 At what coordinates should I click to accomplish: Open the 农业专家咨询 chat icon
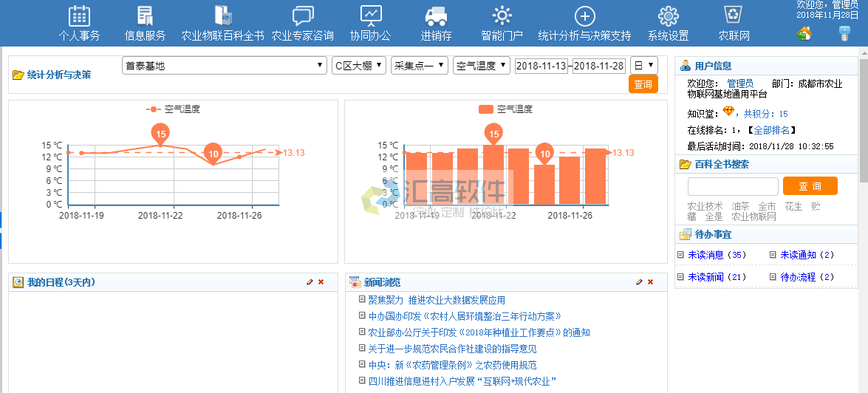click(x=302, y=16)
